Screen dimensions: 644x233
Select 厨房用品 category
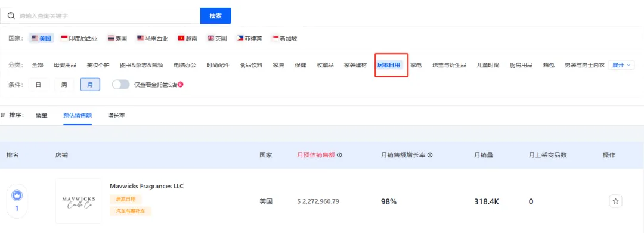pyautogui.click(x=521, y=65)
